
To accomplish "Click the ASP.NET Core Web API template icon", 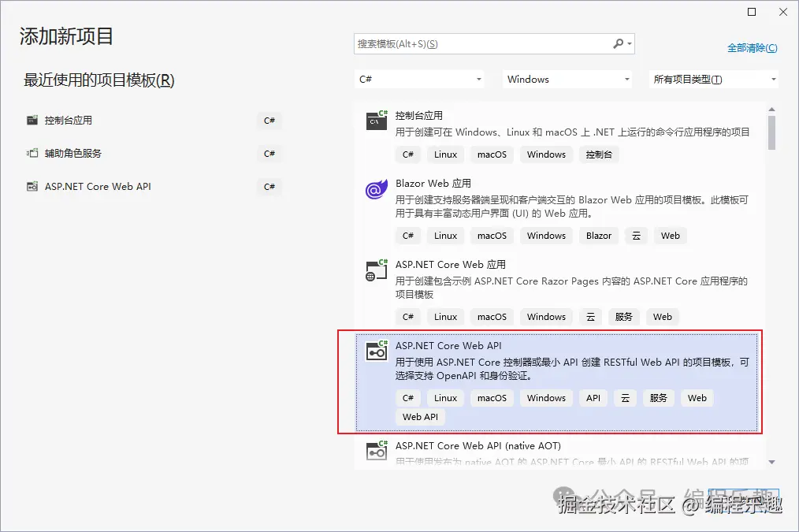I will (x=377, y=352).
